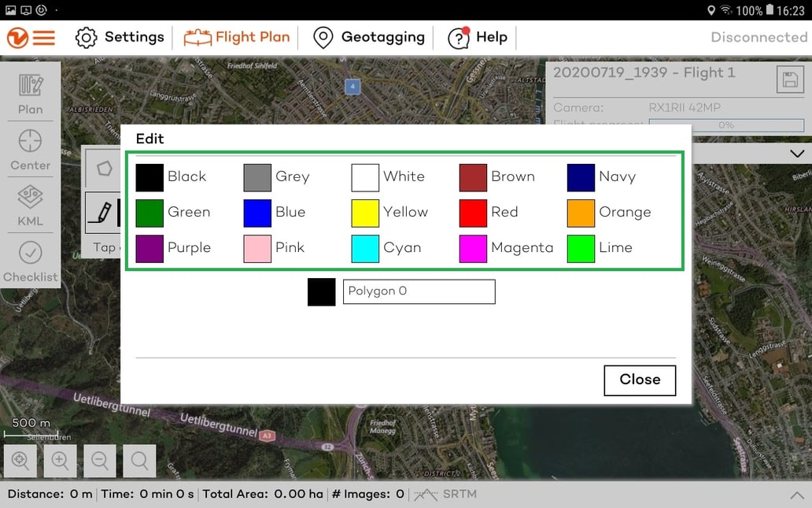Select the Red color swatch

[472, 212]
